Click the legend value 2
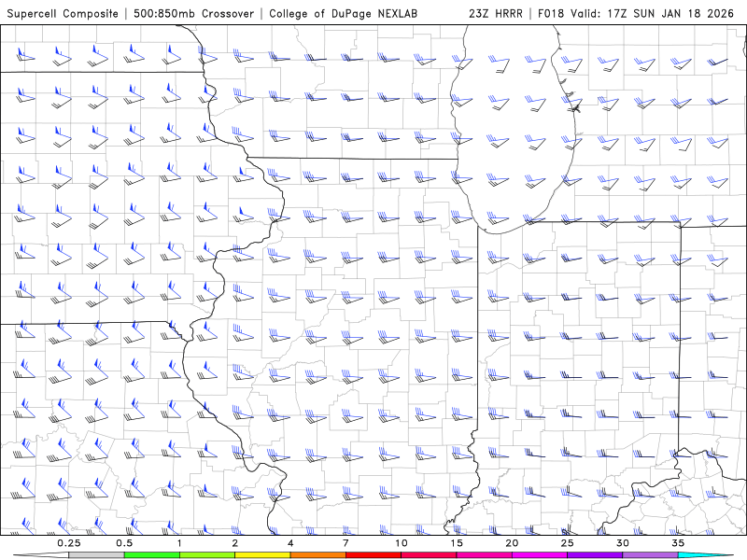The image size is (747, 560). tap(235, 543)
